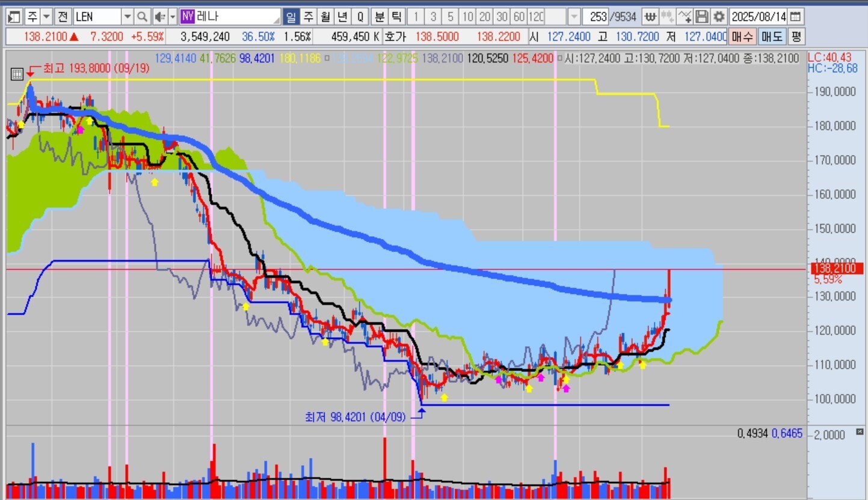Image resolution: width=868 pixels, height=500 pixels.
Task: Expand the 주 market type dropdown
Action: [46, 16]
